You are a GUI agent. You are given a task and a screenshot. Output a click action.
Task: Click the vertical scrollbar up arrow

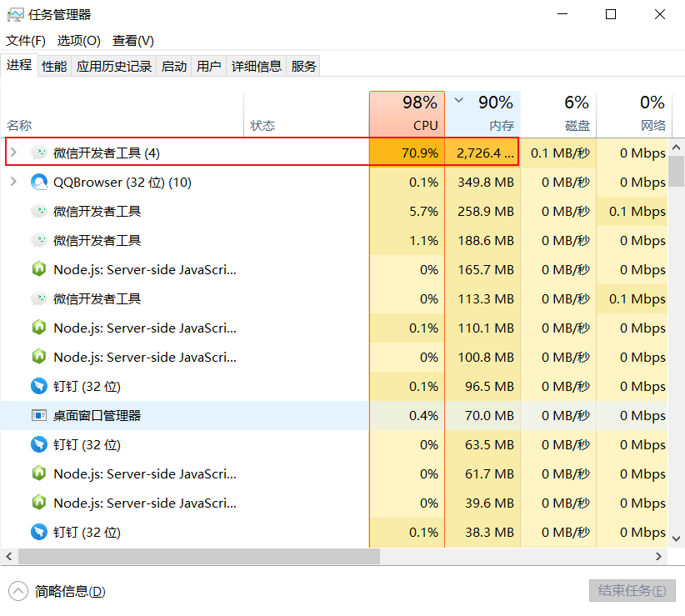677,148
